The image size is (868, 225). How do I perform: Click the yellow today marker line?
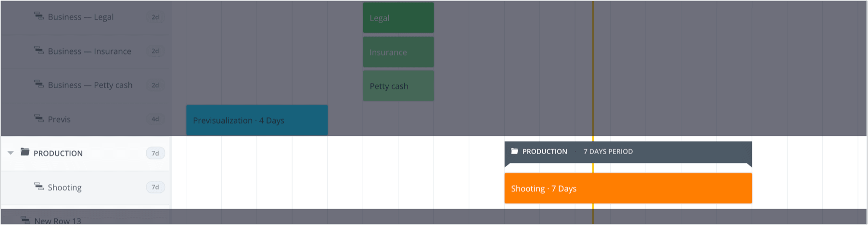(593, 112)
